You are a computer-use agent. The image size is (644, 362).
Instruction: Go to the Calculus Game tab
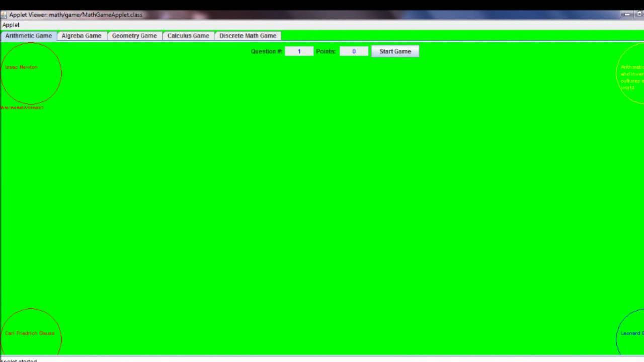pos(188,36)
